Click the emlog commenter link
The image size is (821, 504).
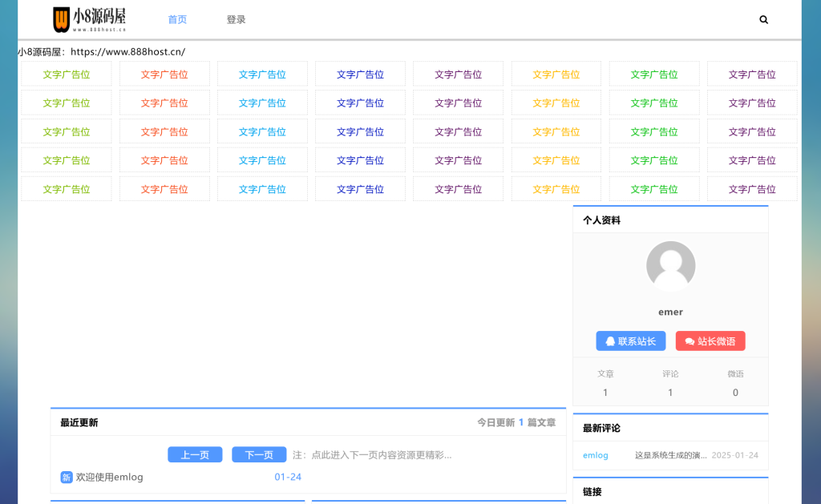tap(596, 455)
